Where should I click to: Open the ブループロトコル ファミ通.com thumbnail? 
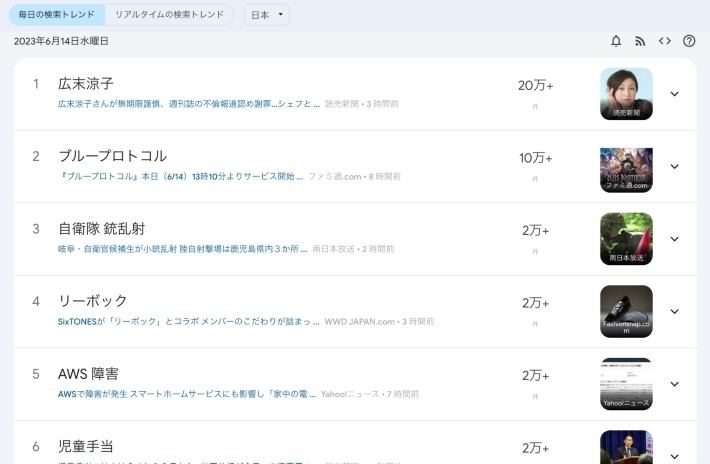tap(626, 170)
